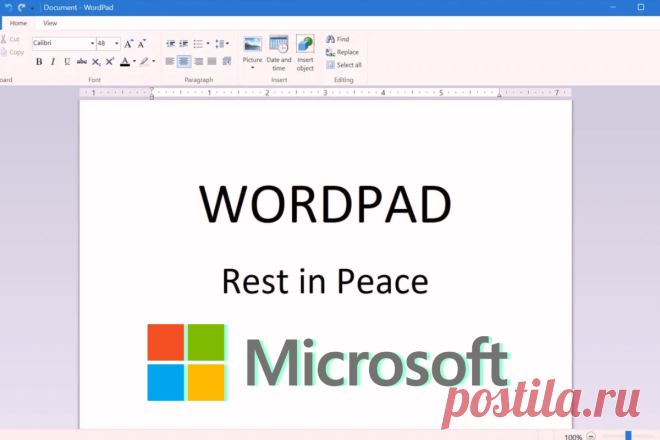Click the Redo arrow in title bar
This screenshot has width=660, height=440.
click(21, 7)
